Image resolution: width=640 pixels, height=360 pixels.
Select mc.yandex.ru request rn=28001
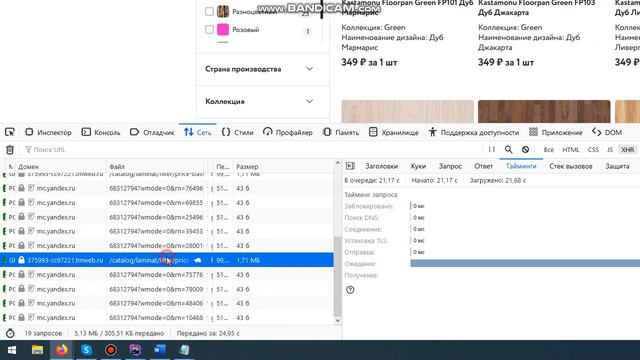click(x=167, y=246)
